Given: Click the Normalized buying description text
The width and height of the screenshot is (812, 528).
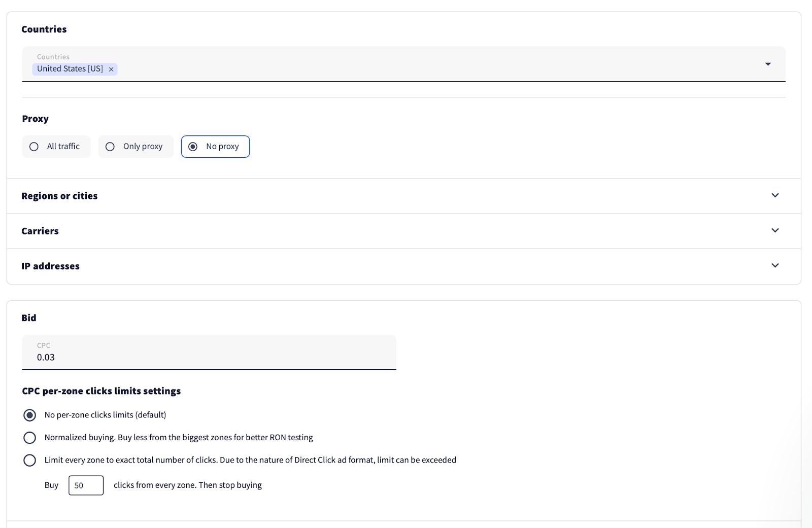Looking at the screenshot, I should [179, 438].
